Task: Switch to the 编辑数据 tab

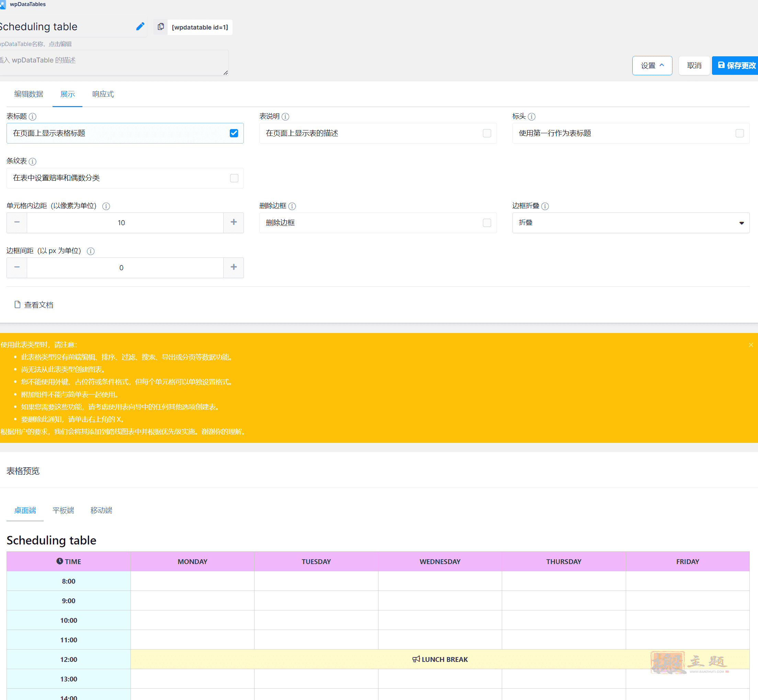Action: [29, 94]
